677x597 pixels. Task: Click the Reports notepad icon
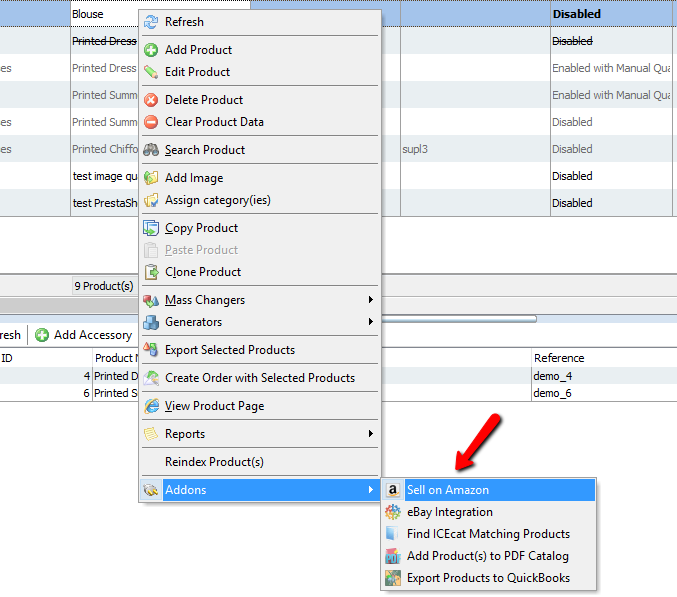click(x=151, y=434)
